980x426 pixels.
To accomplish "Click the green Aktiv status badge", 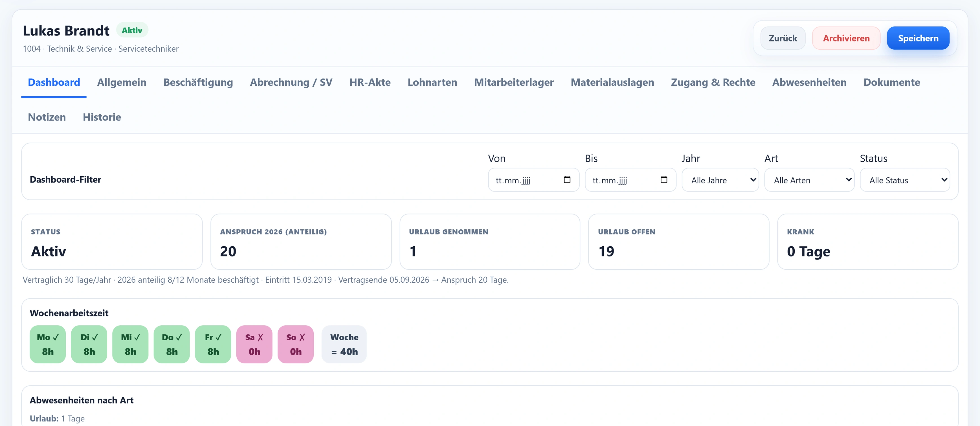I will (x=132, y=30).
